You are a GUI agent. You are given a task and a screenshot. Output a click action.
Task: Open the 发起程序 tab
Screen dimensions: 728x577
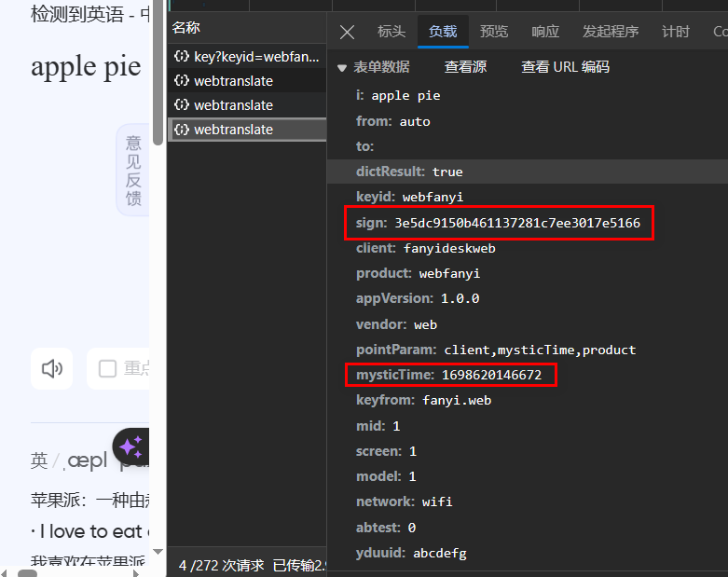click(611, 32)
